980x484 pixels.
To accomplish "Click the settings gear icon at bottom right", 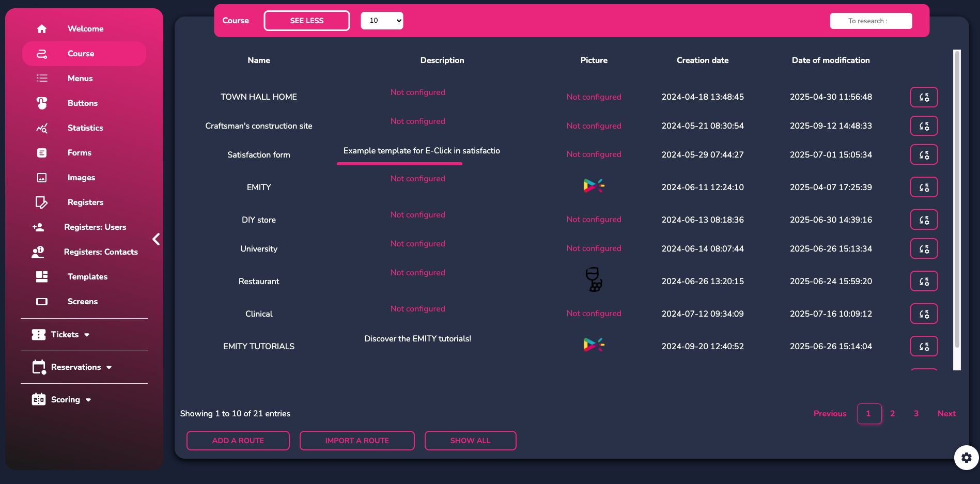I will [x=966, y=458].
